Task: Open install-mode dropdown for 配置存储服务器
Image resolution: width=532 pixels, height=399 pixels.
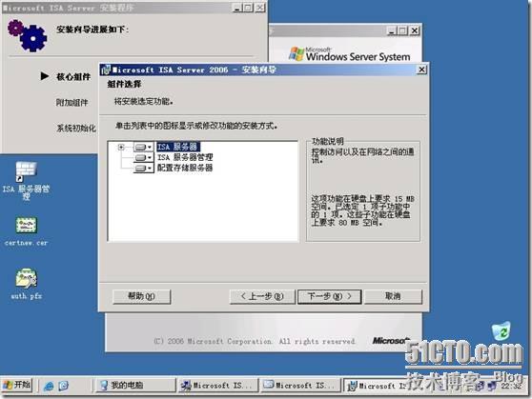Action: tap(143, 169)
